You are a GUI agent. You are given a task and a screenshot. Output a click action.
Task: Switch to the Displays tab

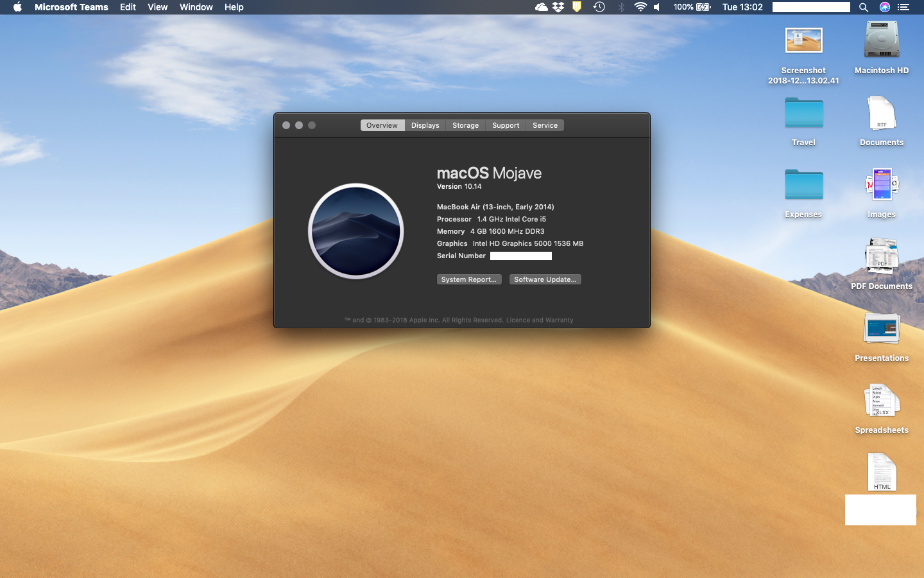[x=425, y=125]
